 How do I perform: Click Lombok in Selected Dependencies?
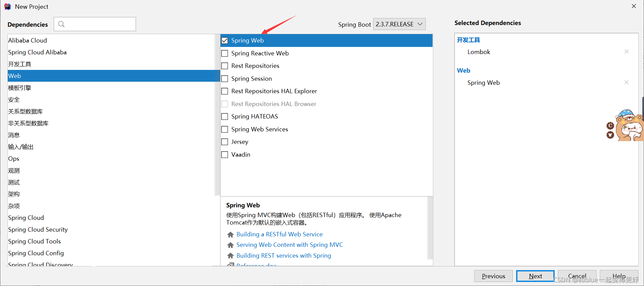click(479, 52)
